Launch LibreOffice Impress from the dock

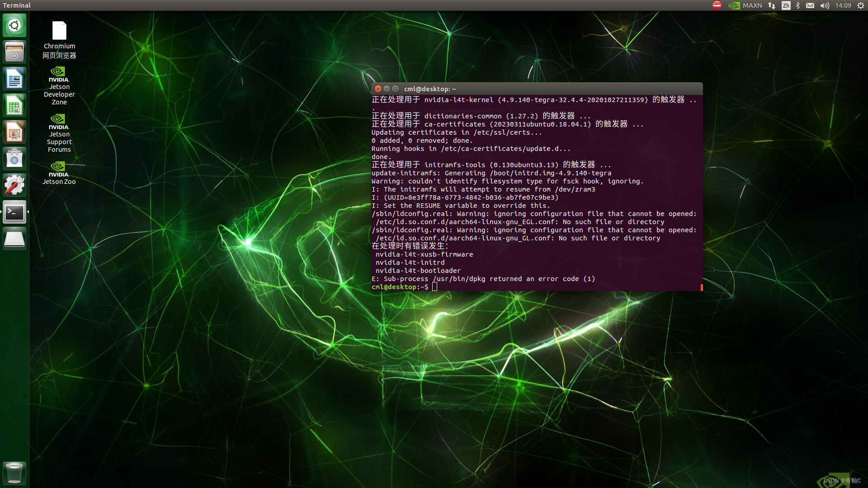click(14, 132)
